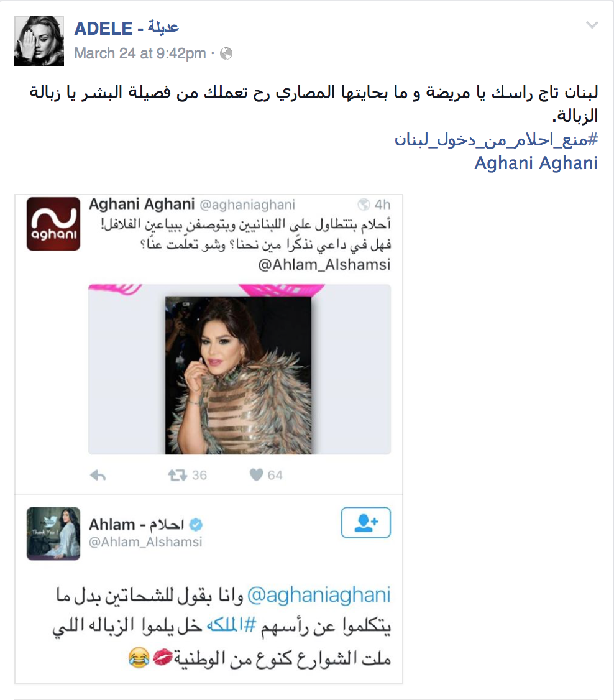This screenshot has height=700, width=614.
Task: Click the @aghaniaghani handle beside author name
Action: pos(247,205)
